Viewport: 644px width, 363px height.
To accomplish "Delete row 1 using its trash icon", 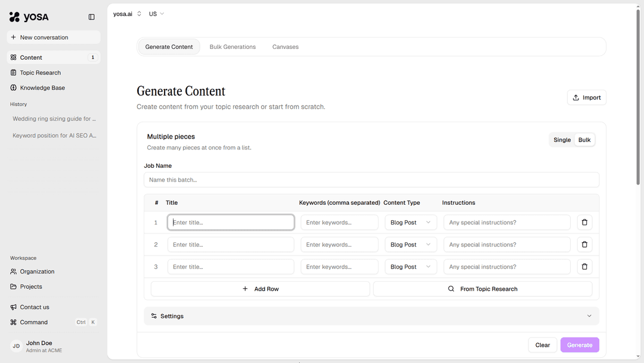I will (x=584, y=222).
